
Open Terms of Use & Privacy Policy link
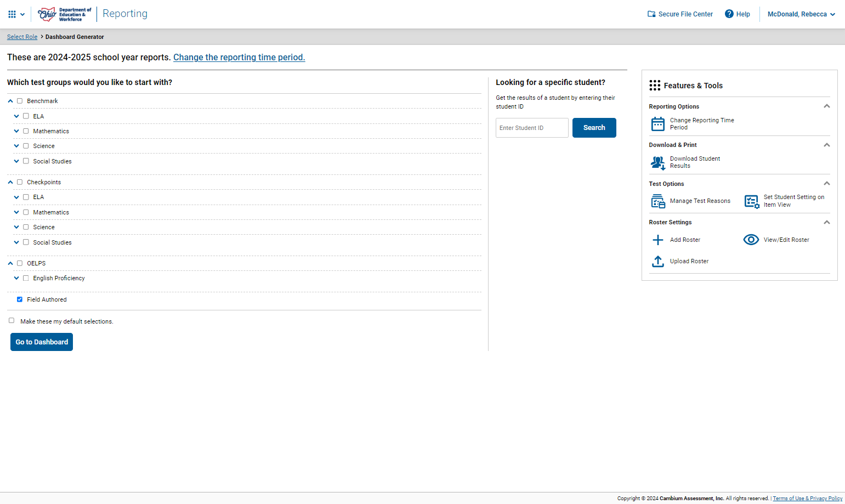pos(807,499)
